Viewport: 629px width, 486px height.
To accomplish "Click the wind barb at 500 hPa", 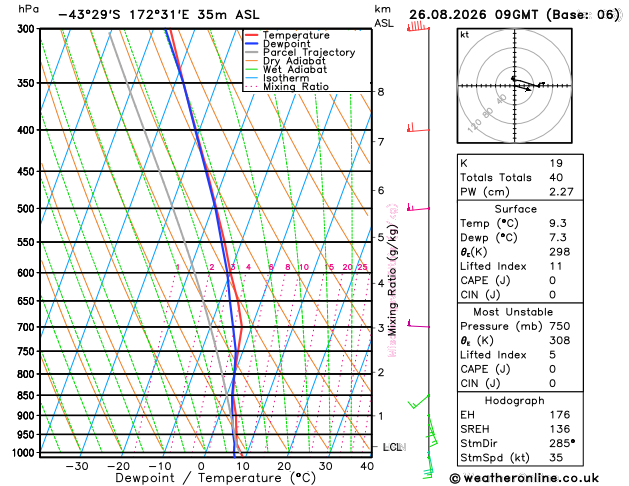I will (418, 207).
